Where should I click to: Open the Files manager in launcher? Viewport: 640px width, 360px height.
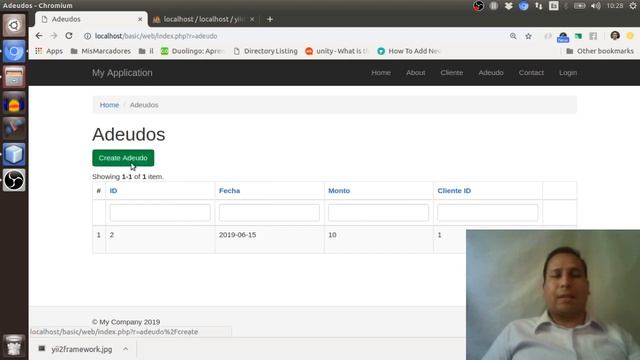(x=14, y=77)
